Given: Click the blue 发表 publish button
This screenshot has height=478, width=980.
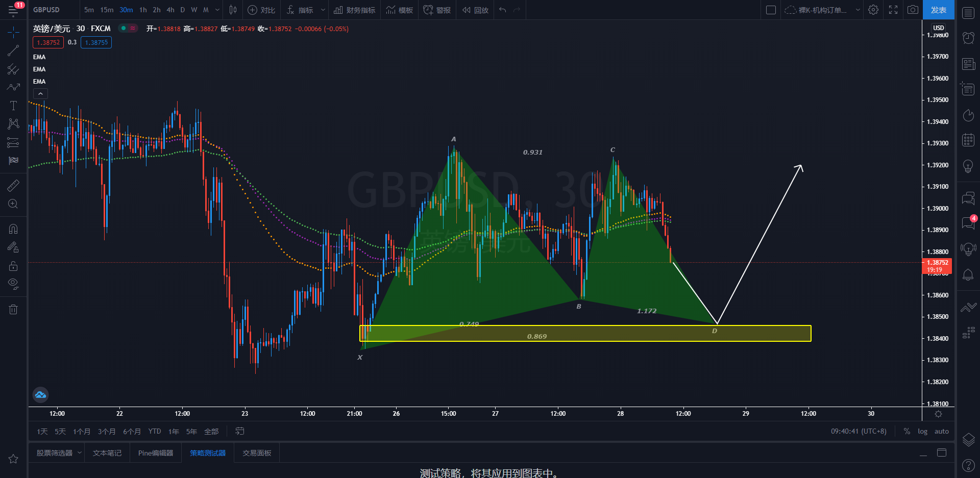Looking at the screenshot, I should pos(938,10).
